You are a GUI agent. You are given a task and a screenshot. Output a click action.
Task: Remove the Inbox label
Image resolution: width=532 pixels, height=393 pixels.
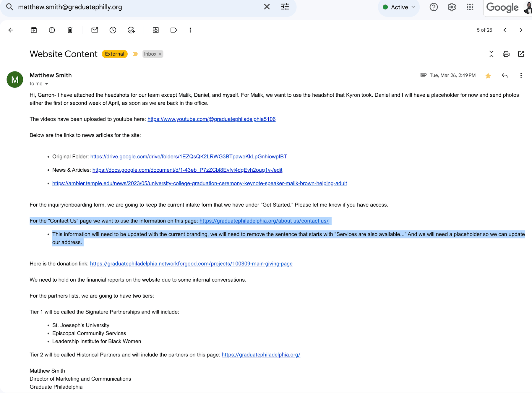[160, 54]
